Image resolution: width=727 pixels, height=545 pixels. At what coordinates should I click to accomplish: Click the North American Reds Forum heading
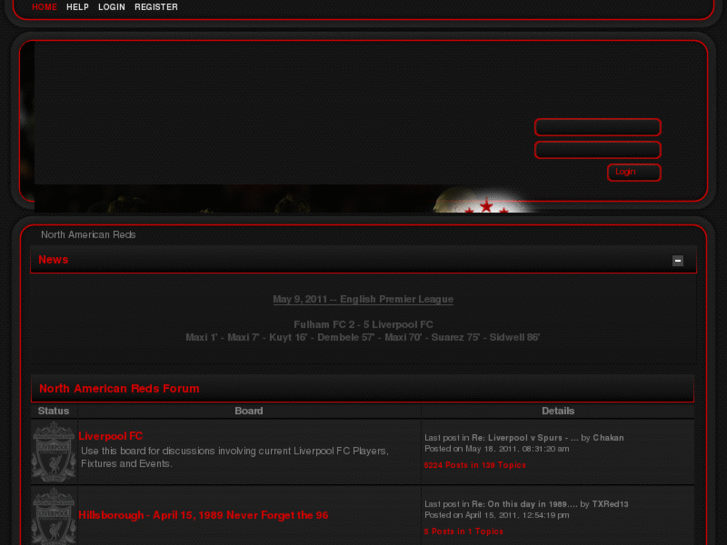click(119, 389)
